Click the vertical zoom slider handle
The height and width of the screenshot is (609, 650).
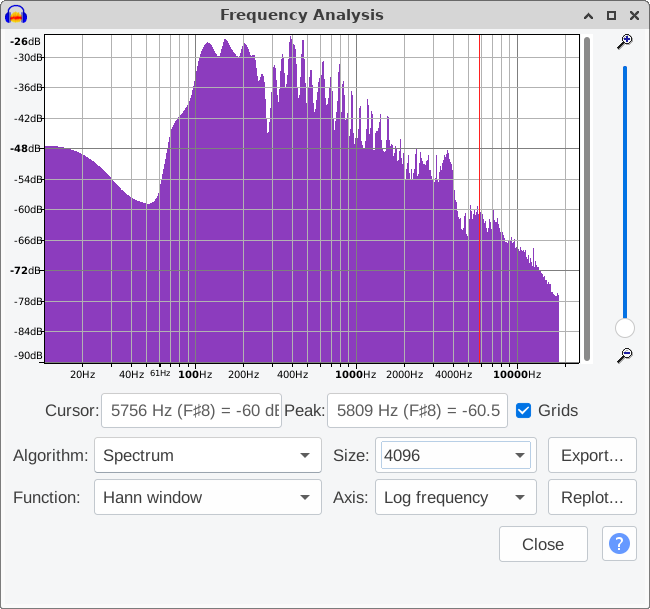pyautogui.click(x=625, y=328)
